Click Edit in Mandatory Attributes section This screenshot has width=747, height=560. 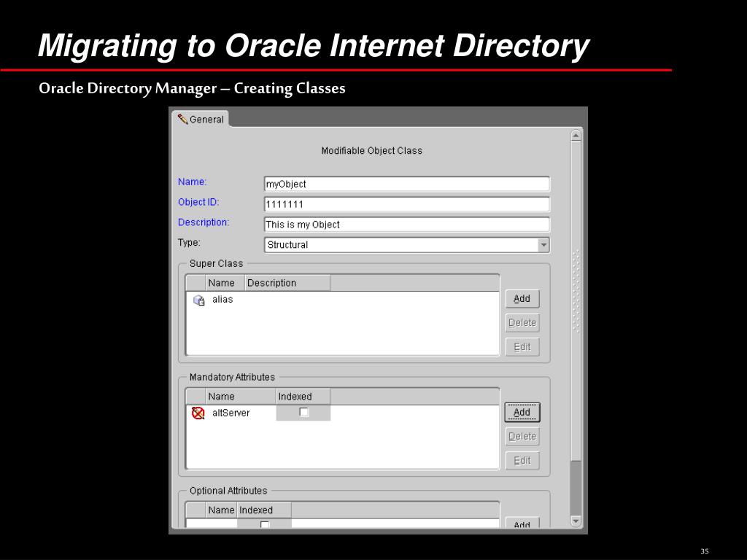click(x=522, y=461)
